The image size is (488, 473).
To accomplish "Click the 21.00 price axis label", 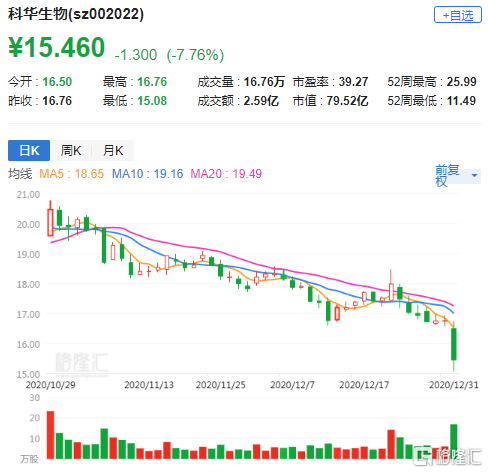I will coord(28,194).
